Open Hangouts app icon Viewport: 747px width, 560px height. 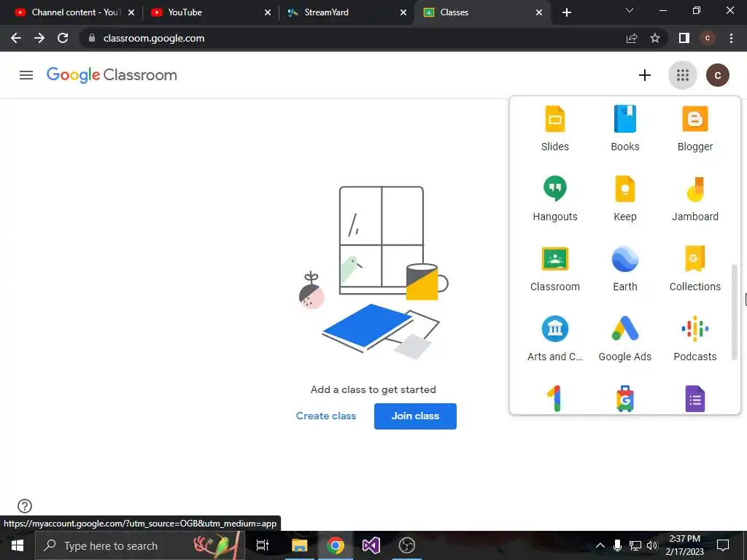555,198
